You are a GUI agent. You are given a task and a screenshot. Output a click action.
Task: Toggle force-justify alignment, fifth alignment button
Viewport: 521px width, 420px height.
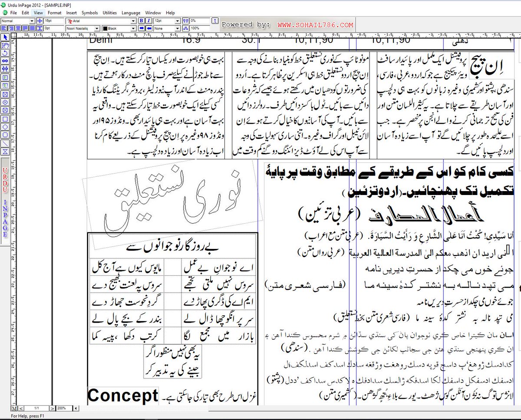point(32,28)
